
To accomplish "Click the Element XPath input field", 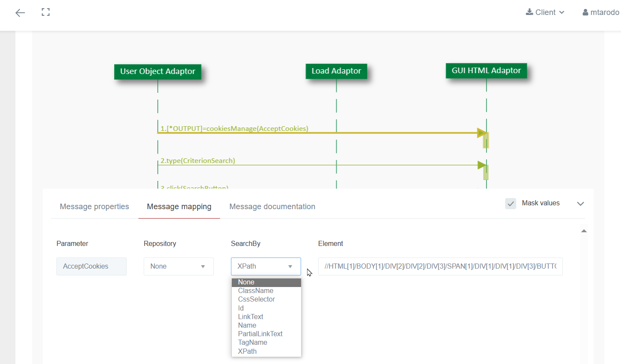I will [440, 266].
